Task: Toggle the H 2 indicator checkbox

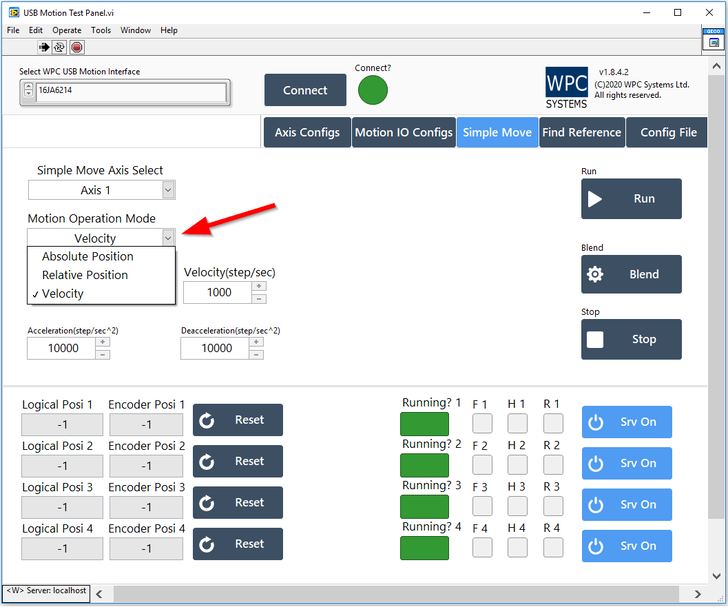Action: pos(517,464)
